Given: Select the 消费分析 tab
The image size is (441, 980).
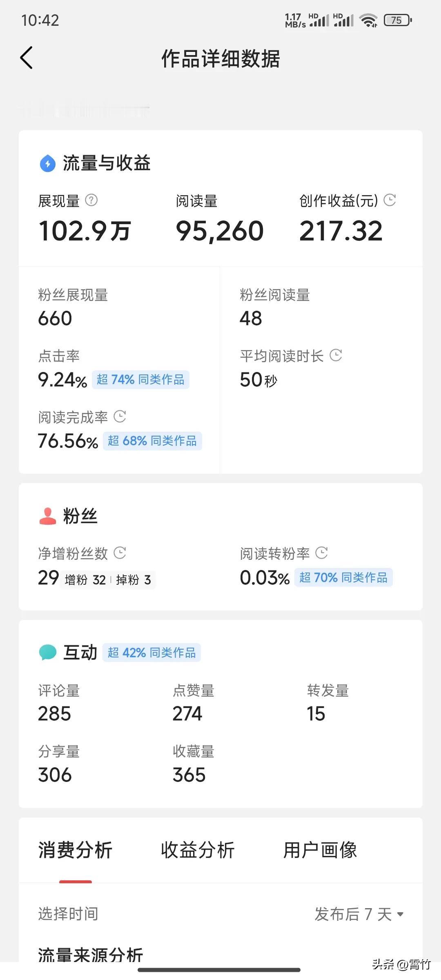Looking at the screenshot, I should (x=75, y=850).
